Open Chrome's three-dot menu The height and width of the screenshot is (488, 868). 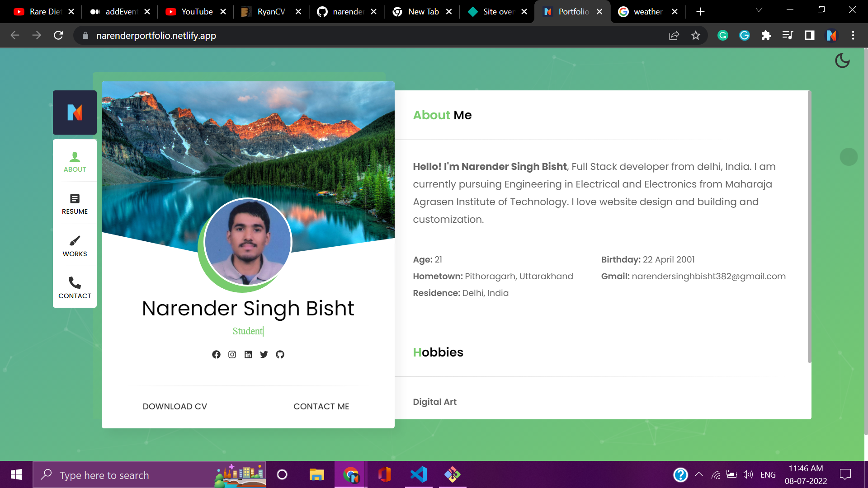tap(853, 35)
